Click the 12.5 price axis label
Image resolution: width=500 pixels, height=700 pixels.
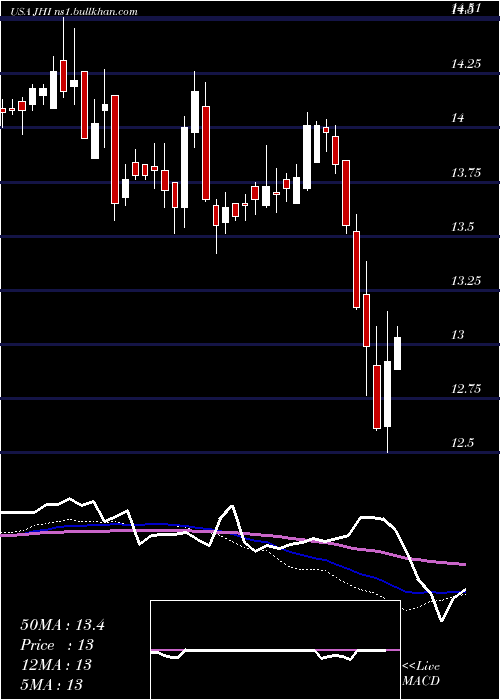(462, 442)
